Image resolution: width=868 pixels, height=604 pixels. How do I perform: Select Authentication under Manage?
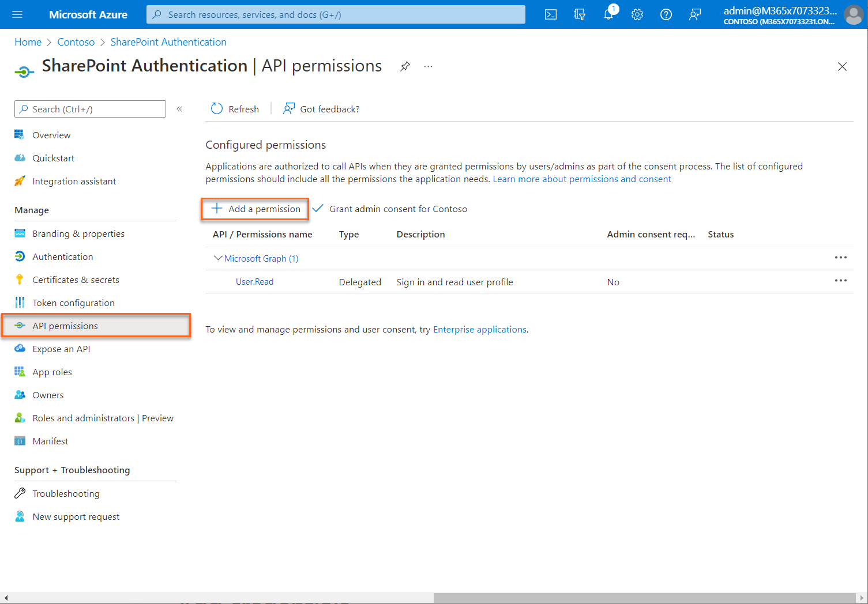click(x=62, y=256)
